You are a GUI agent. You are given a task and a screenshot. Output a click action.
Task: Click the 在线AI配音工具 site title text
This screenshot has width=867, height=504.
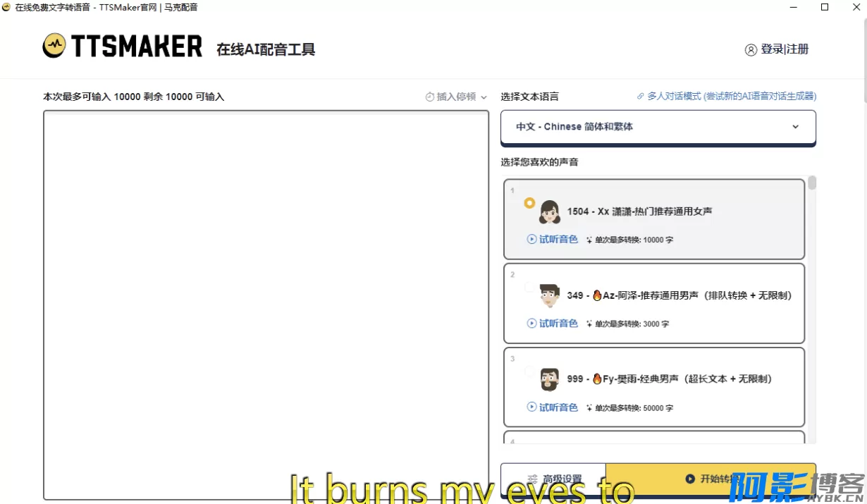coord(266,49)
